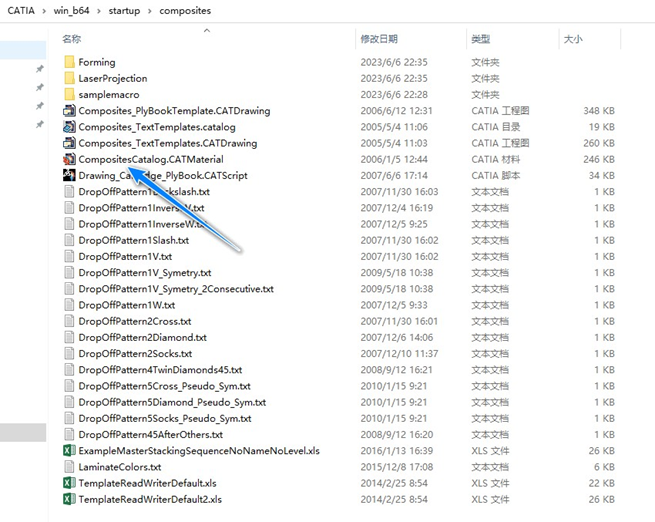Click DropOffPattern5Cross_Pseudo_Sym.txt document icon
Viewport: 655px width, 522px height.
69,386
